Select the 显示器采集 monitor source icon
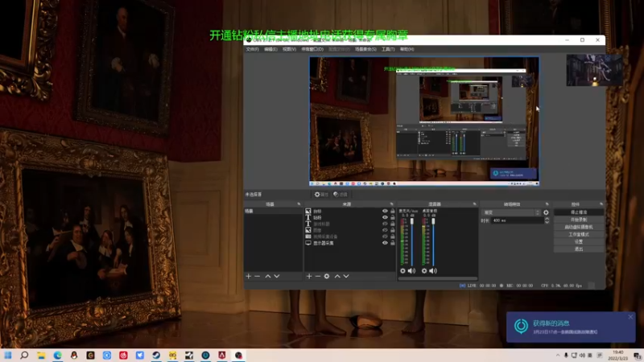The image size is (644, 362). pyautogui.click(x=308, y=243)
